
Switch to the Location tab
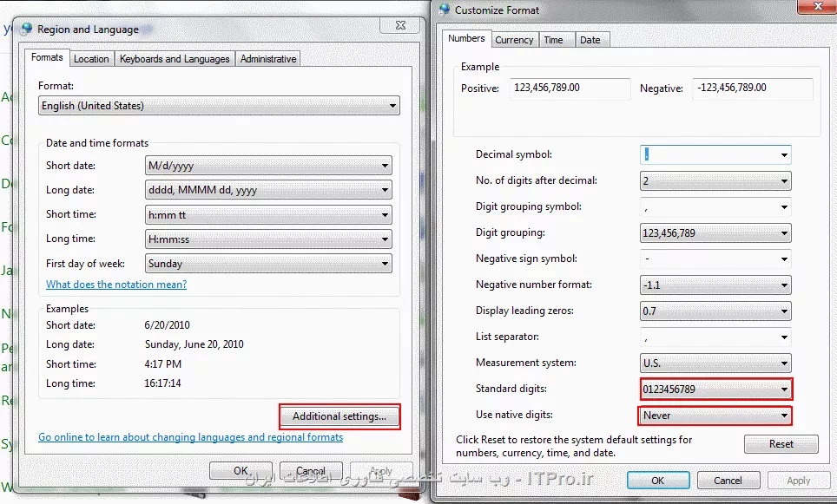click(x=91, y=59)
